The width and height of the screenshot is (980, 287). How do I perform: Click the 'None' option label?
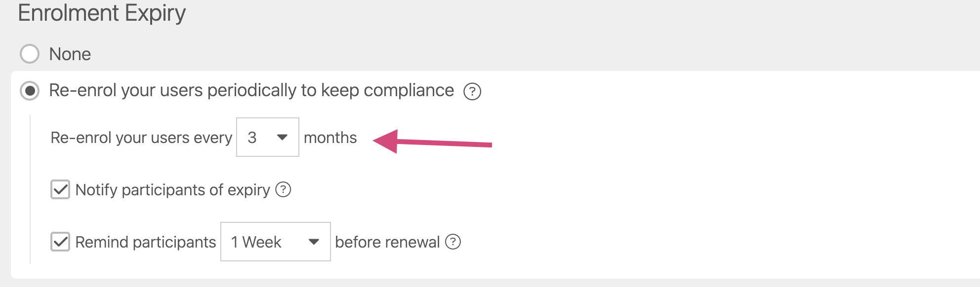pos(70,54)
